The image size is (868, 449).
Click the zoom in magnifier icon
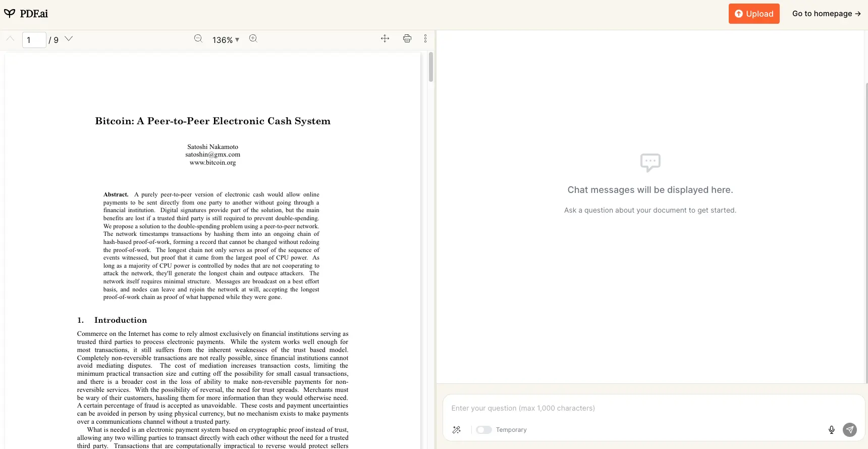tap(253, 39)
